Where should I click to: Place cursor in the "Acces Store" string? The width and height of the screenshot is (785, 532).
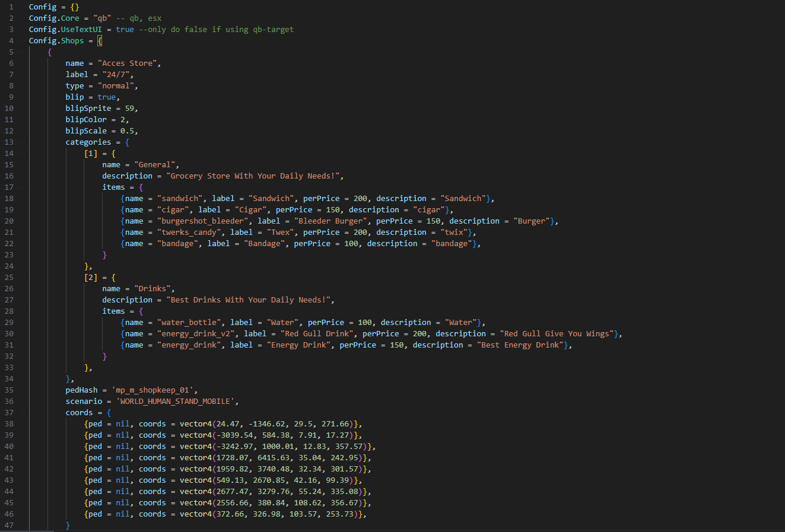coord(129,63)
